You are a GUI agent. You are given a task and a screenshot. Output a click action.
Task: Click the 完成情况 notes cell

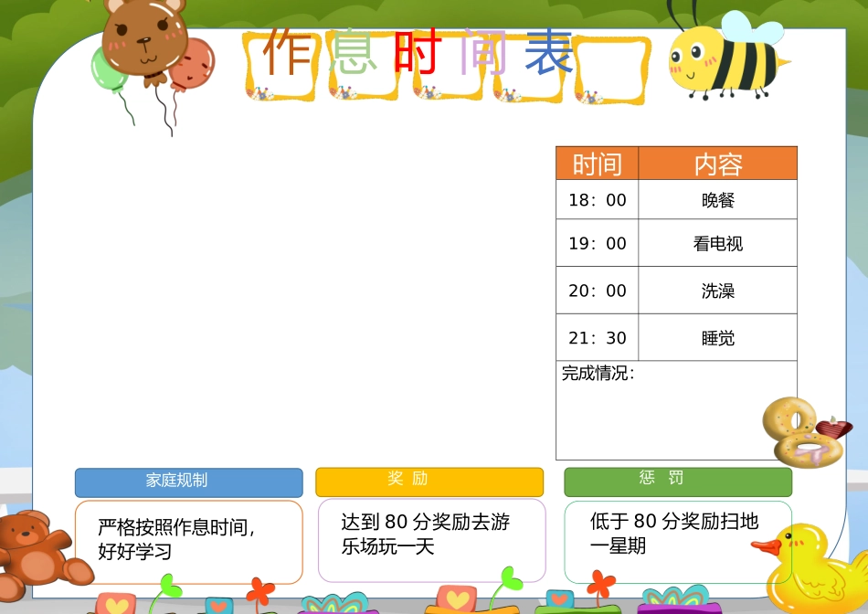coord(676,410)
